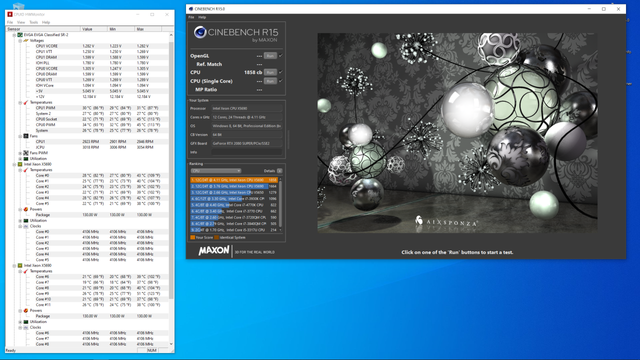Click the Cinebench ranking list scrollbar
Screen dimensions: 640x360
pyautogui.click(x=280, y=205)
